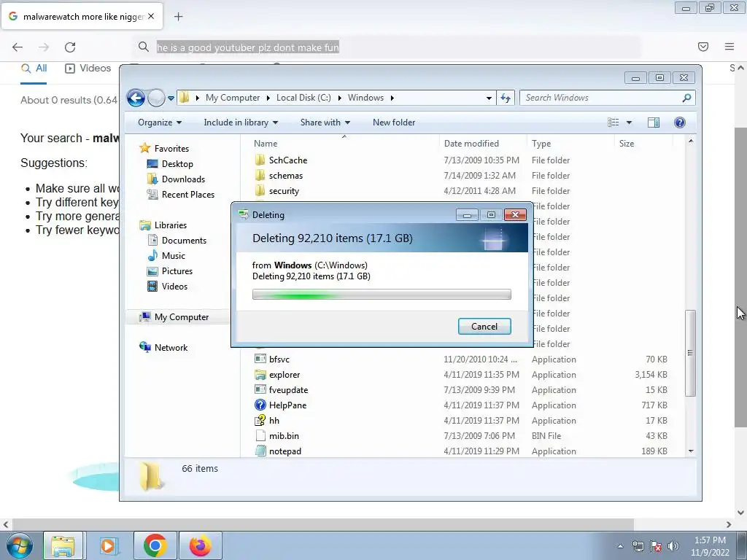The height and width of the screenshot is (560, 747).
Task: Open Downloads in the navigation pane
Action: [x=177, y=179]
